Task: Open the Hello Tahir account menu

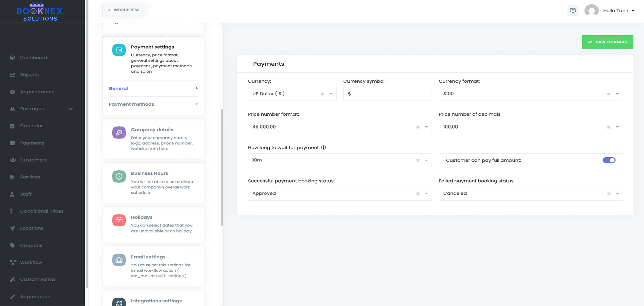Action: [618, 10]
